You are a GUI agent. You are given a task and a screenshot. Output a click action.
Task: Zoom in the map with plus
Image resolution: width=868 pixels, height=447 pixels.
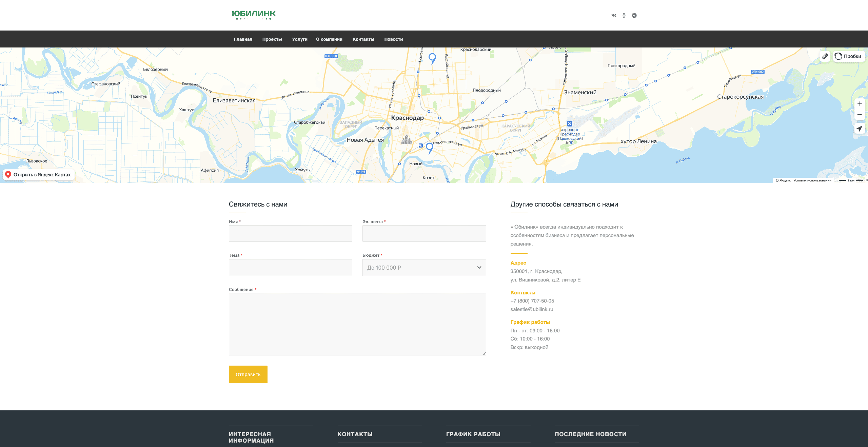[860, 104]
